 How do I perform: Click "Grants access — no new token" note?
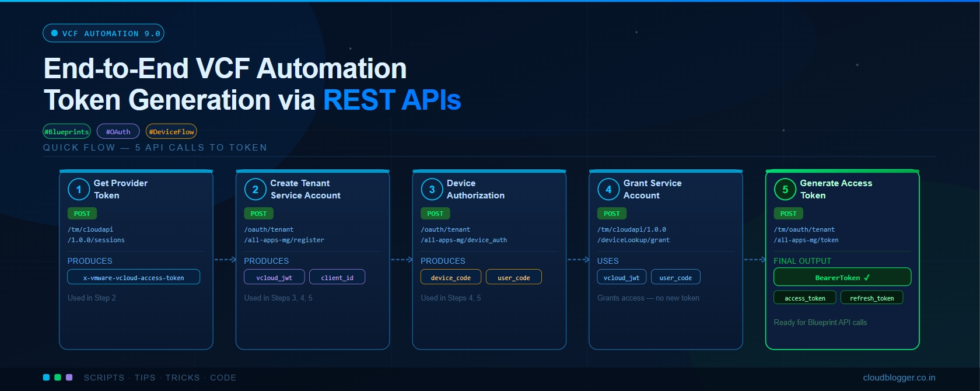tap(648, 298)
